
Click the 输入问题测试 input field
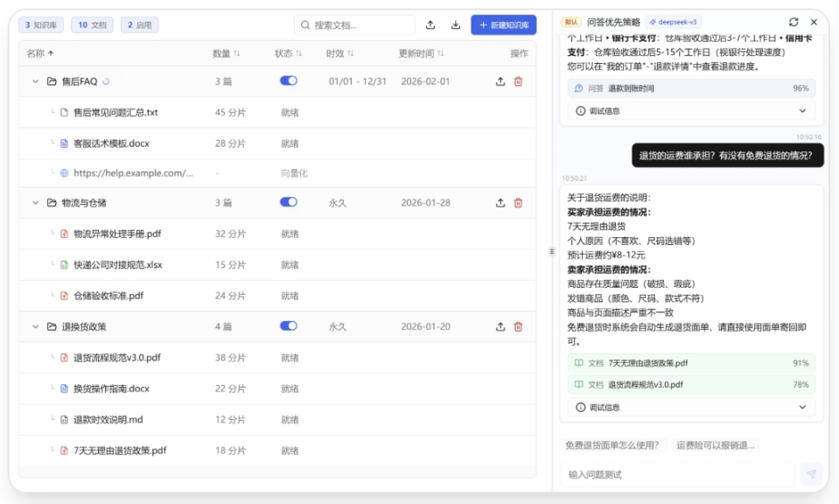coord(682,474)
